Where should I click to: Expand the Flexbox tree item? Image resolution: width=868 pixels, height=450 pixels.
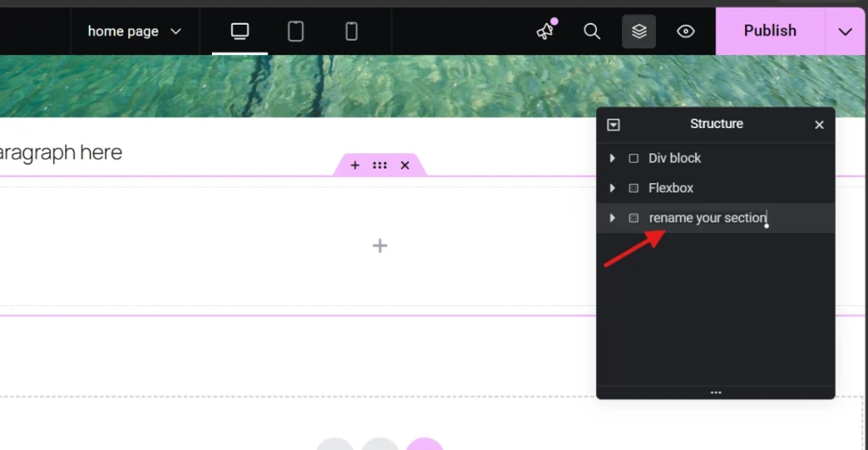pos(612,188)
